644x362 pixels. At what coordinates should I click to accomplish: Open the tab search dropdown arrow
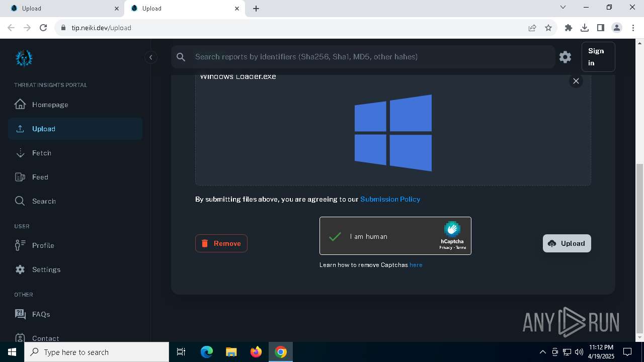pyautogui.click(x=563, y=8)
